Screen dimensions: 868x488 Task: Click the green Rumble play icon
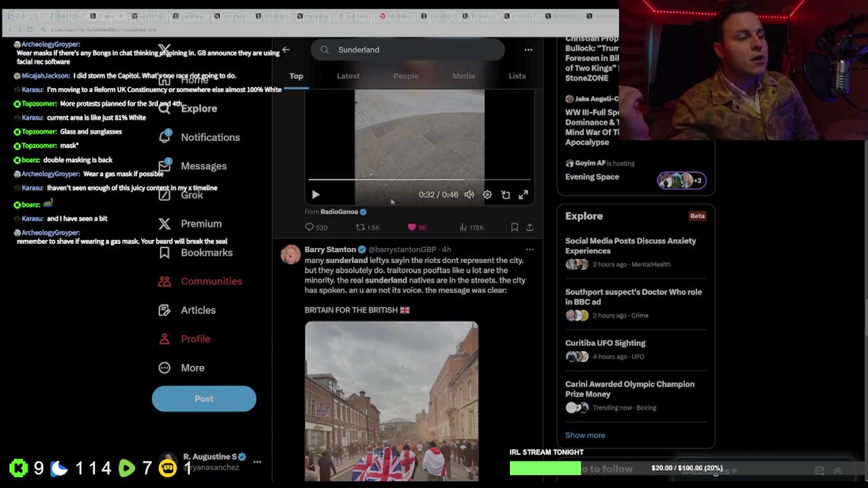click(127, 468)
